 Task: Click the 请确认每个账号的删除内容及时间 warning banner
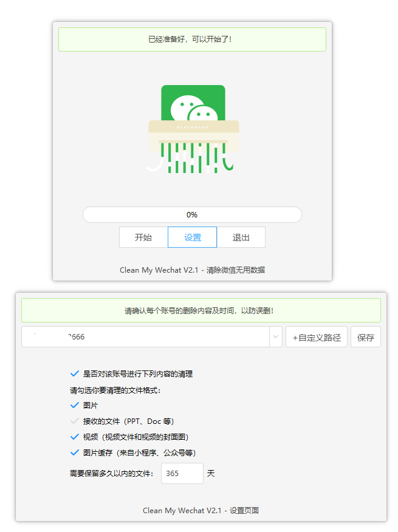[201, 310]
